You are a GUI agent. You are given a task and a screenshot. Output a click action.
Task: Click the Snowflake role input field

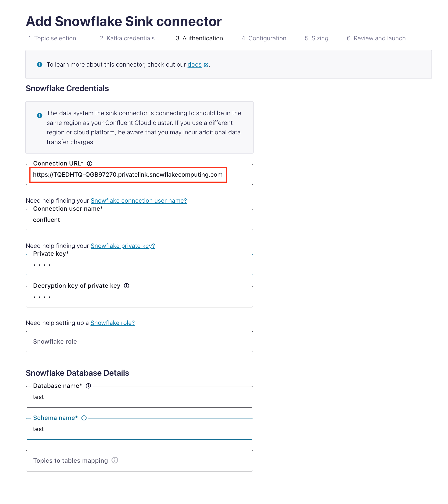click(x=139, y=342)
